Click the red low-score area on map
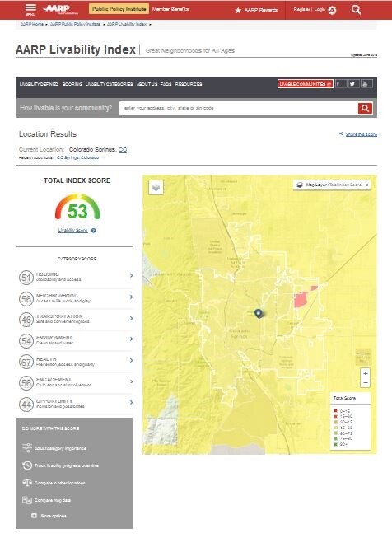Screen dimensions: 392x538 301,300
